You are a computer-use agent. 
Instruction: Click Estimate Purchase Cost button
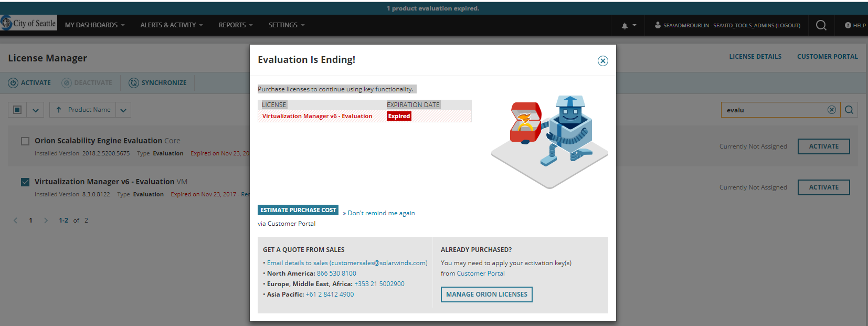point(298,210)
